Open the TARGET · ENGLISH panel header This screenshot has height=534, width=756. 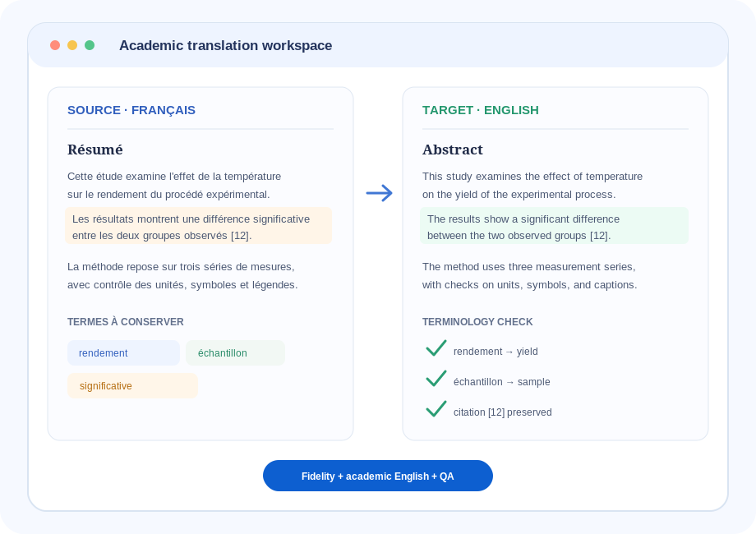click(481, 110)
